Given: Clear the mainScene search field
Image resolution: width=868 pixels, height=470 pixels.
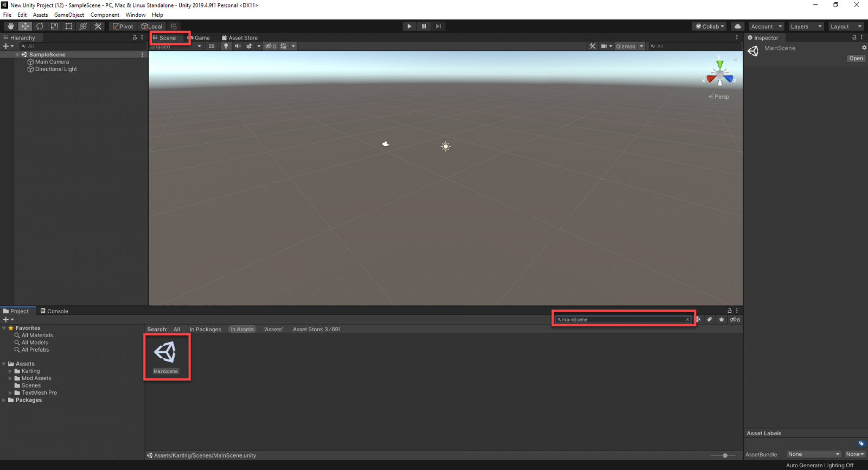Looking at the screenshot, I should (687, 320).
